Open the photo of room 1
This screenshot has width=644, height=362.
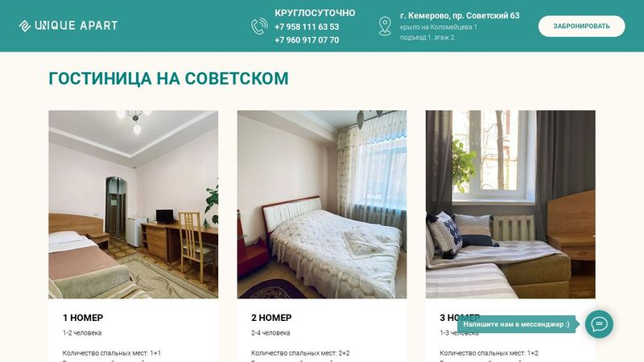134,204
